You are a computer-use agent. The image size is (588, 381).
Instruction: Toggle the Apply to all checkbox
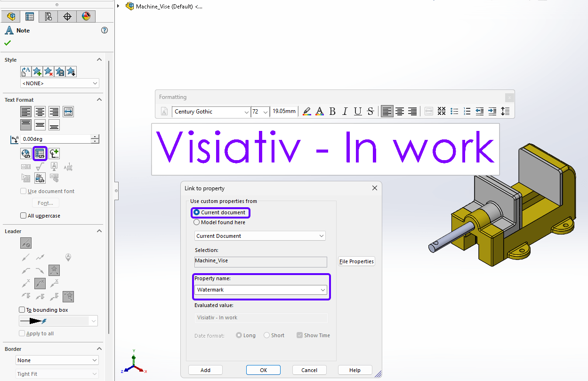pyautogui.click(x=22, y=333)
